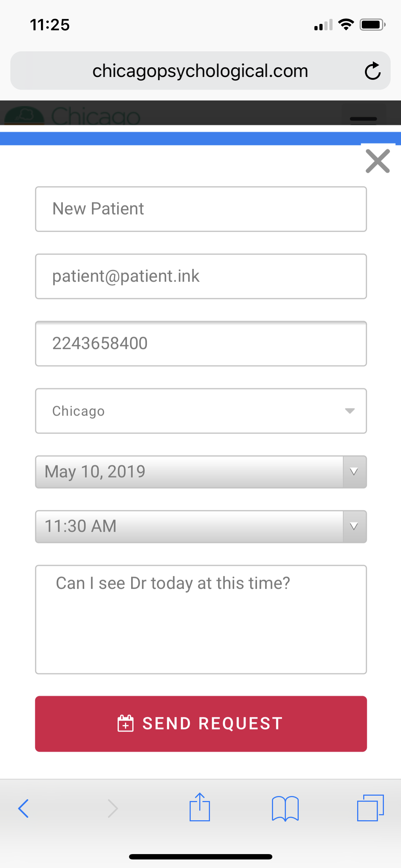Show open tabs with the tabs icon
This screenshot has width=401, height=868.
(x=370, y=808)
